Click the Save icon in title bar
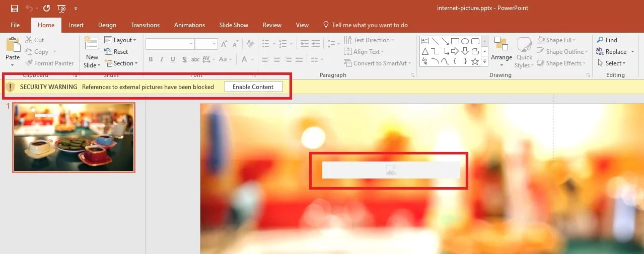The width and height of the screenshot is (644, 254). pos(15,9)
